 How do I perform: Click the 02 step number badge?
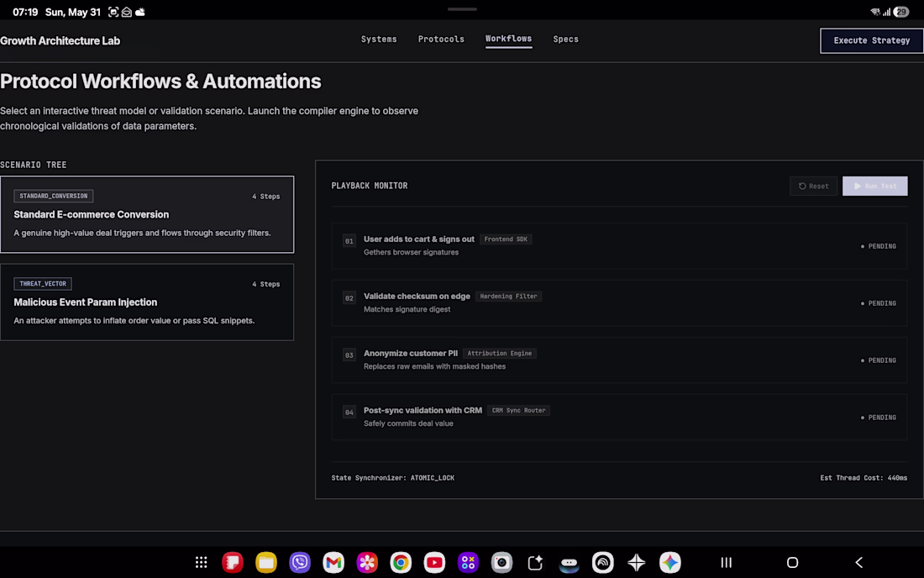349,298
